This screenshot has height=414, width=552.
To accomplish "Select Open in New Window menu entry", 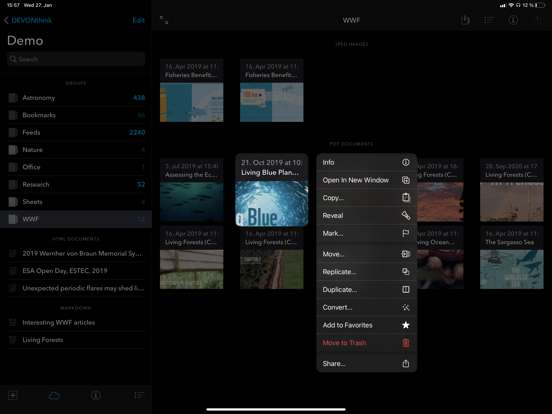I will [366, 180].
